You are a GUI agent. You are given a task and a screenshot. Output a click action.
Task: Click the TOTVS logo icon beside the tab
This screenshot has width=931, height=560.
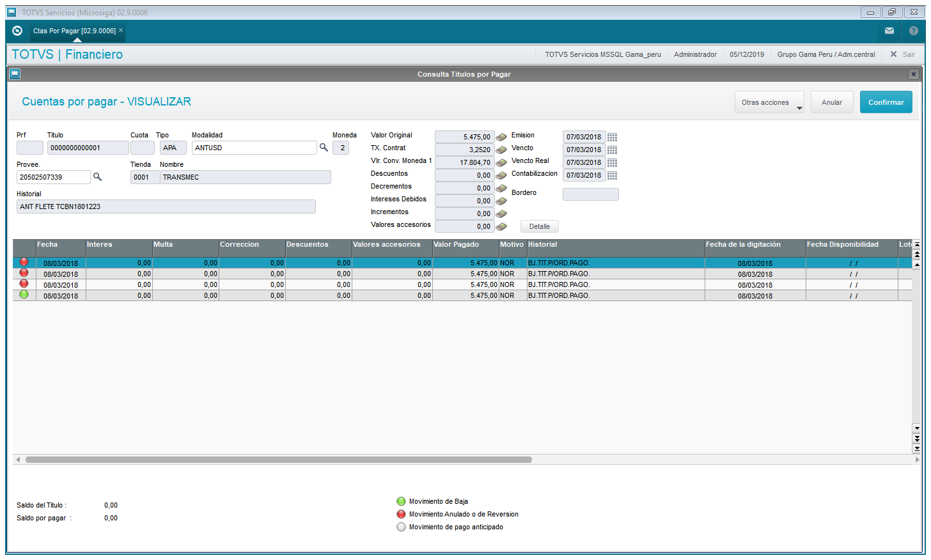[17, 31]
